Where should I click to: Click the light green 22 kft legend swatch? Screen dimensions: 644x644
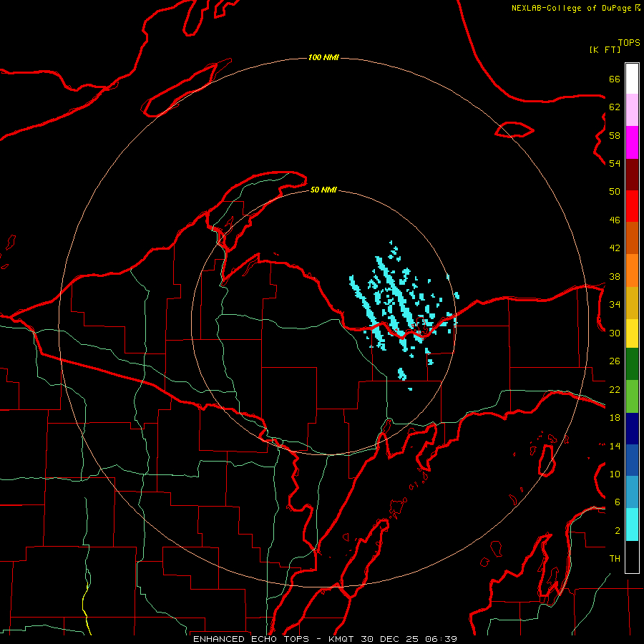[x=632, y=396]
